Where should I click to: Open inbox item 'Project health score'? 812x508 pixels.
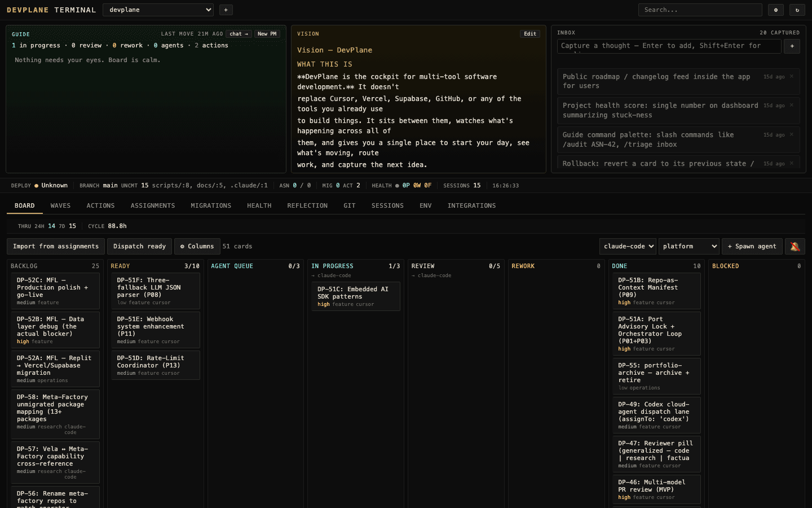[678, 110]
